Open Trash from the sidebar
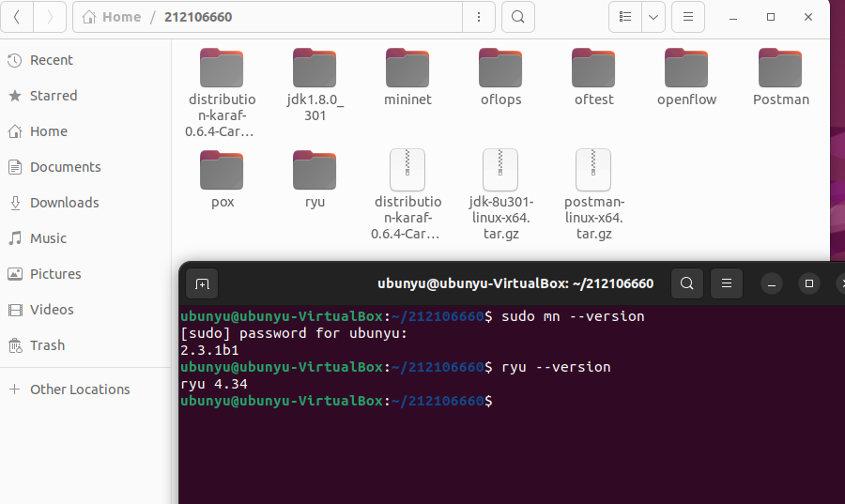Image resolution: width=845 pixels, height=504 pixels. [47, 345]
